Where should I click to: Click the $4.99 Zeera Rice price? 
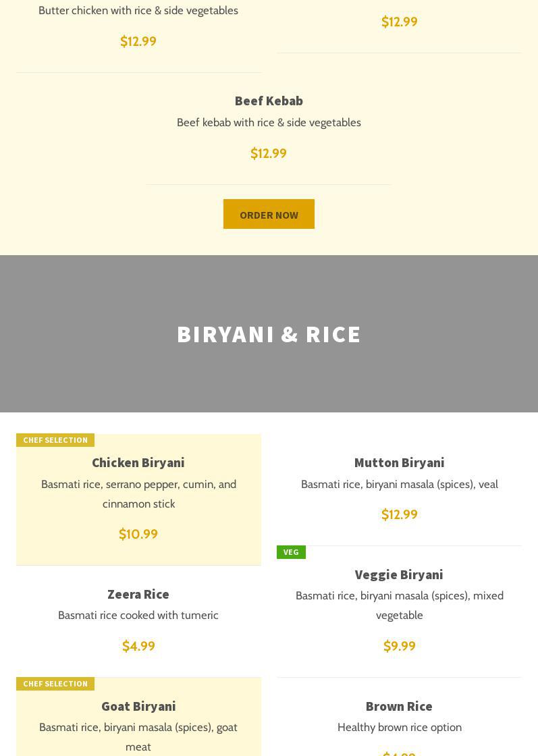pos(138,646)
